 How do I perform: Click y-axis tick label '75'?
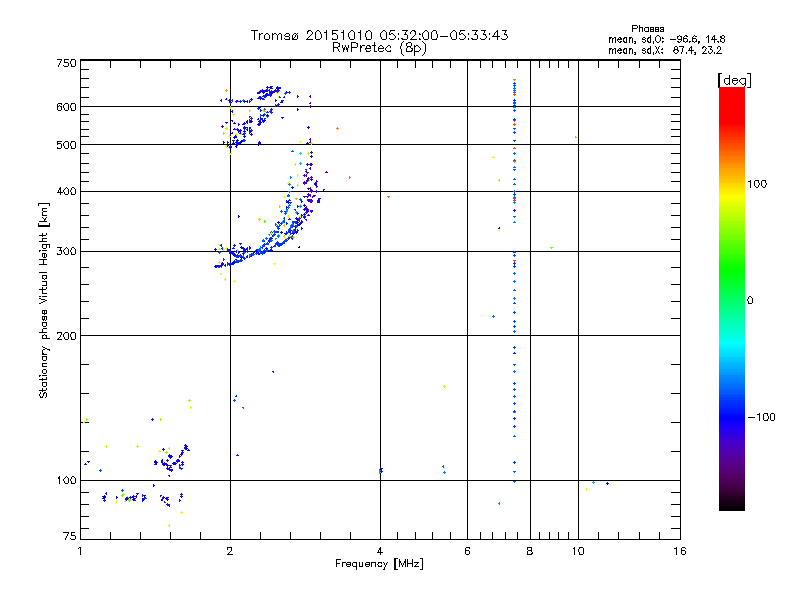(70, 536)
